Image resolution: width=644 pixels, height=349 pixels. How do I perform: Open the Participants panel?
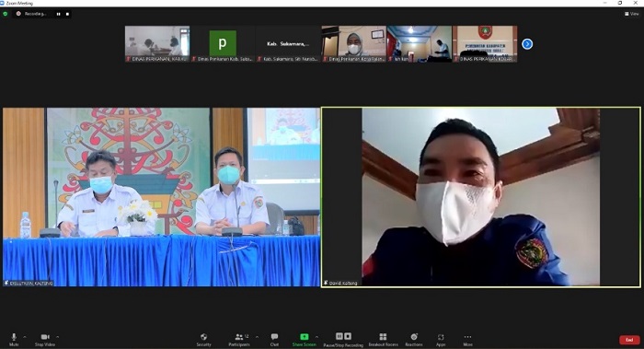239,340
